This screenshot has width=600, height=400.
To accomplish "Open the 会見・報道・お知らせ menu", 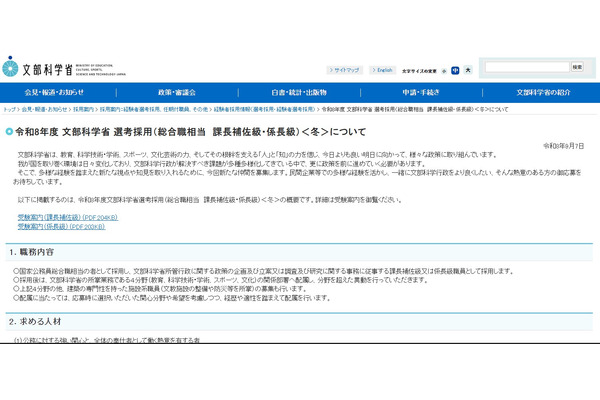I will (x=54, y=92).
